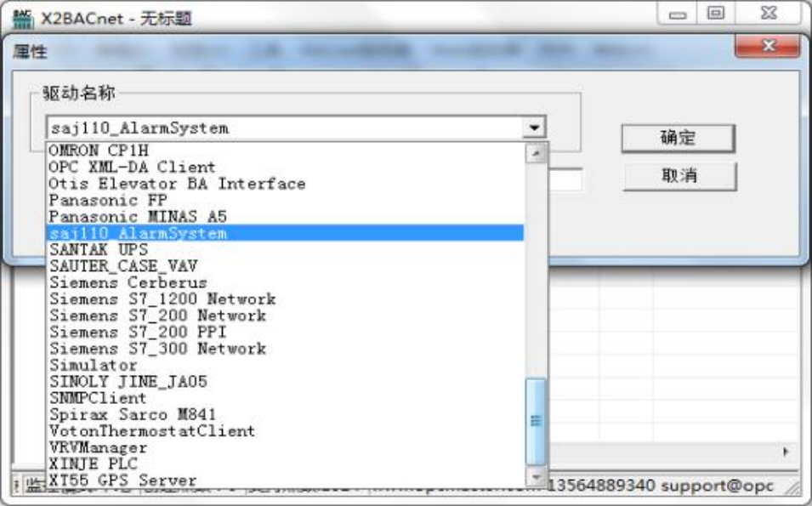
Task: Select highlighted saj110_AlarmSystem list item
Action: (286, 233)
